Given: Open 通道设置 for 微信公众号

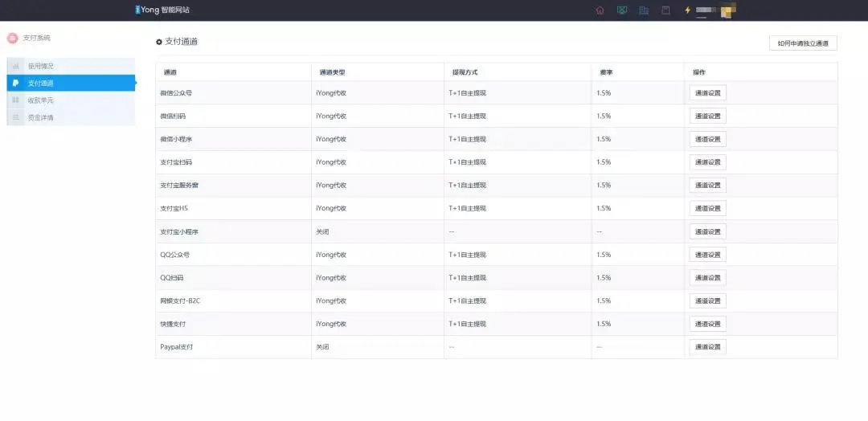Looking at the screenshot, I should (x=707, y=93).
